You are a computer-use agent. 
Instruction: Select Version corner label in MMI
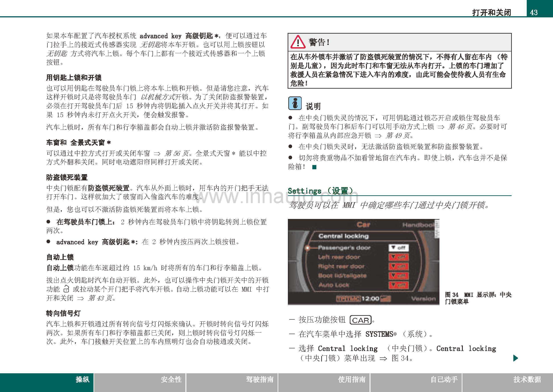[423, 299]
